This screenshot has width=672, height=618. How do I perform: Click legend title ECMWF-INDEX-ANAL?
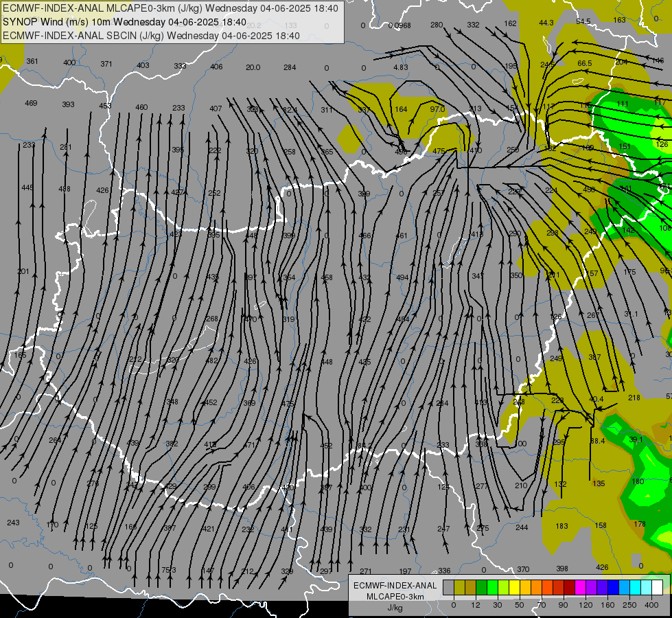click(395, 586)
